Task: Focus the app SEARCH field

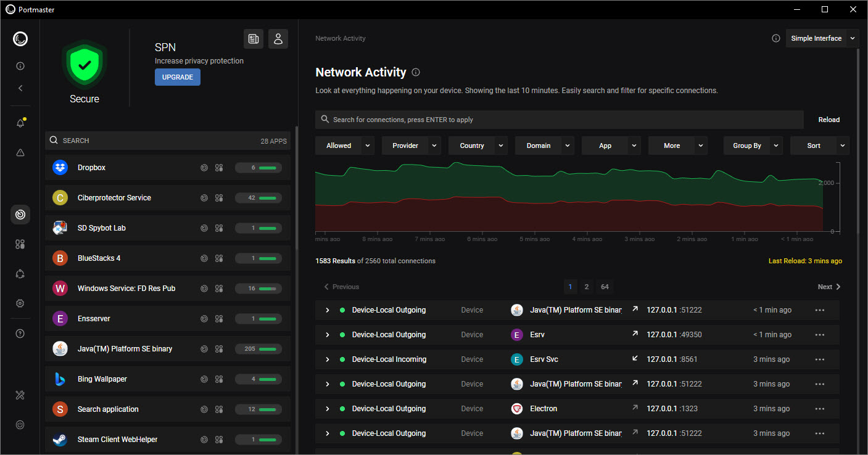Action: pos(168,141)
